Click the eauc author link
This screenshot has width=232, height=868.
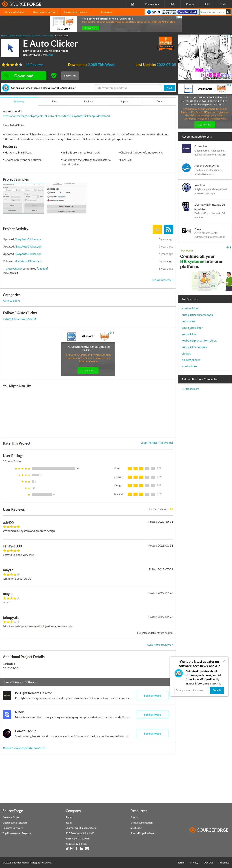(50, 55)
